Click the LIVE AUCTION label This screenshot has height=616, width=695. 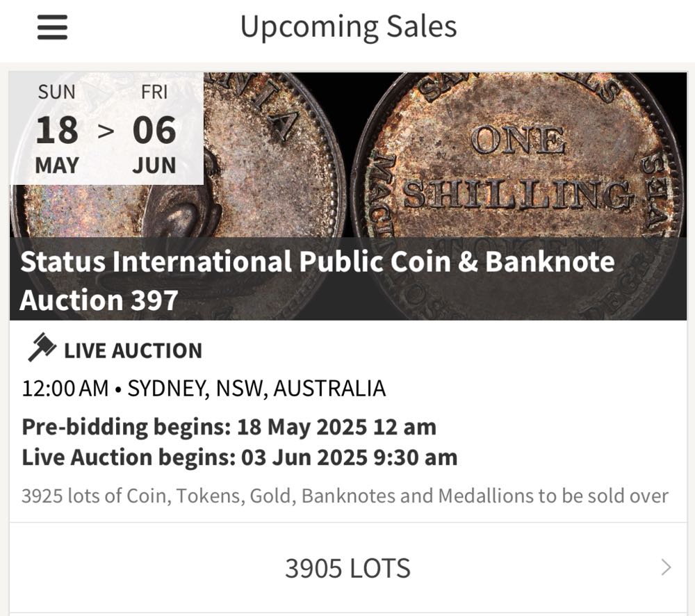(133, 350)
